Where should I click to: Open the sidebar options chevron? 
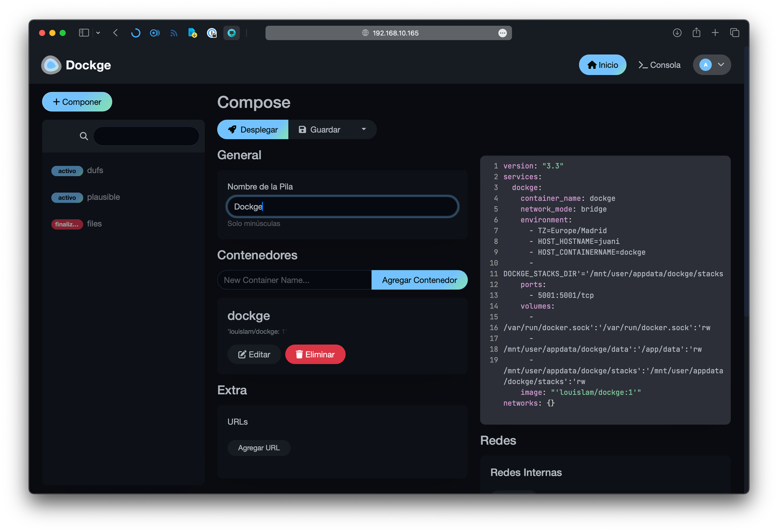pos(98,33)
